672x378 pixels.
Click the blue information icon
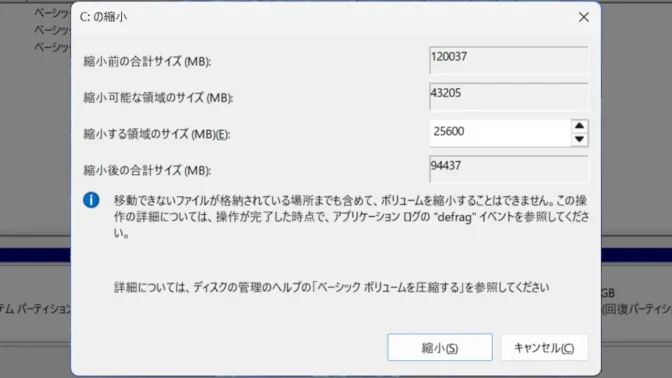point(91,200)
